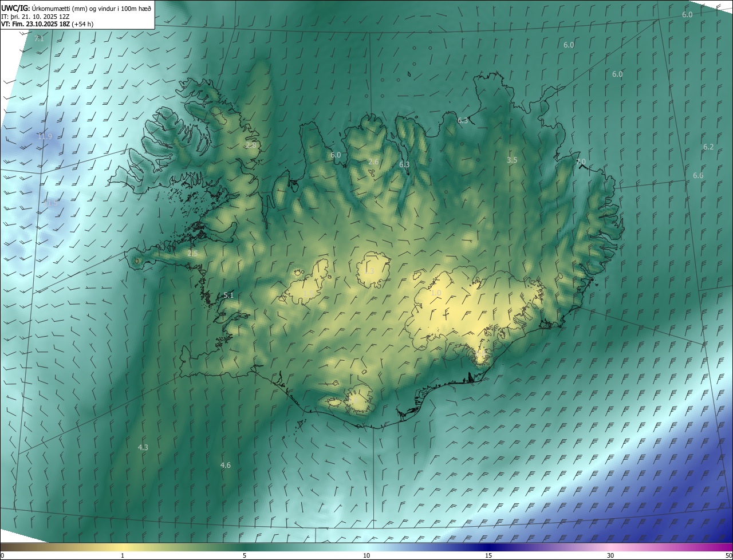733x560 pixels.
Task: Click the 4.3 value label on the map
Action: 143,447
